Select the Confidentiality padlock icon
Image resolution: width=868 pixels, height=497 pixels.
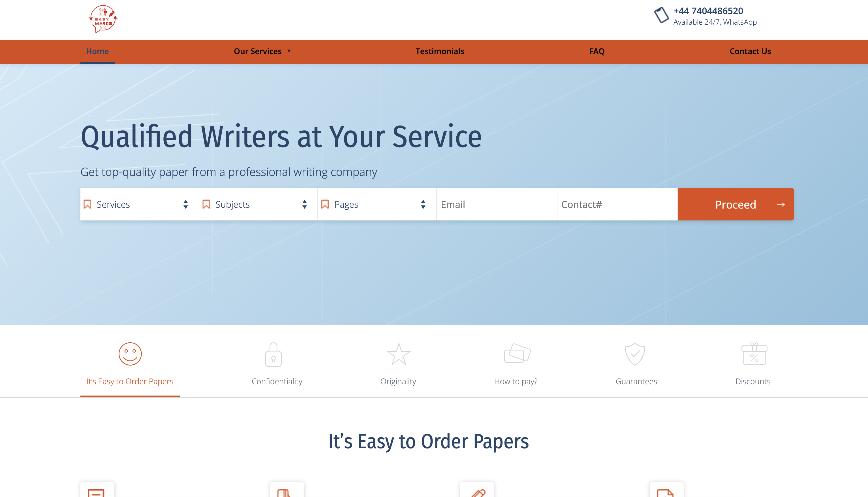273,354
